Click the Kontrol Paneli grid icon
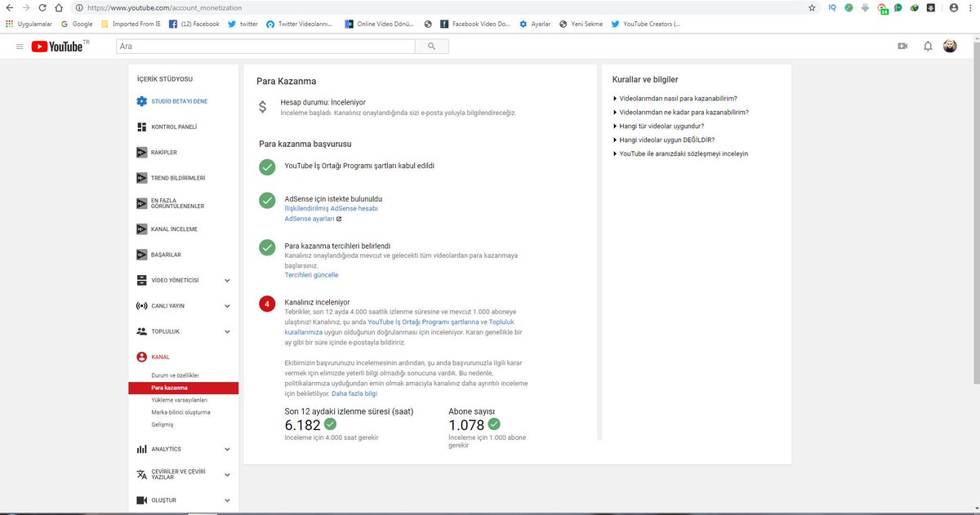Viewport: 980px width, 515px height. (x=141, y=127)
